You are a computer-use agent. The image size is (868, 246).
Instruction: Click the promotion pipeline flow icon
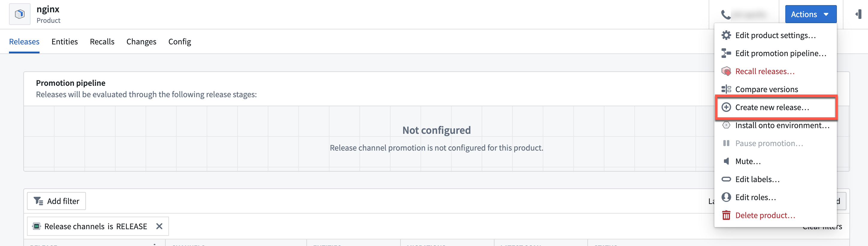point(726,53)
